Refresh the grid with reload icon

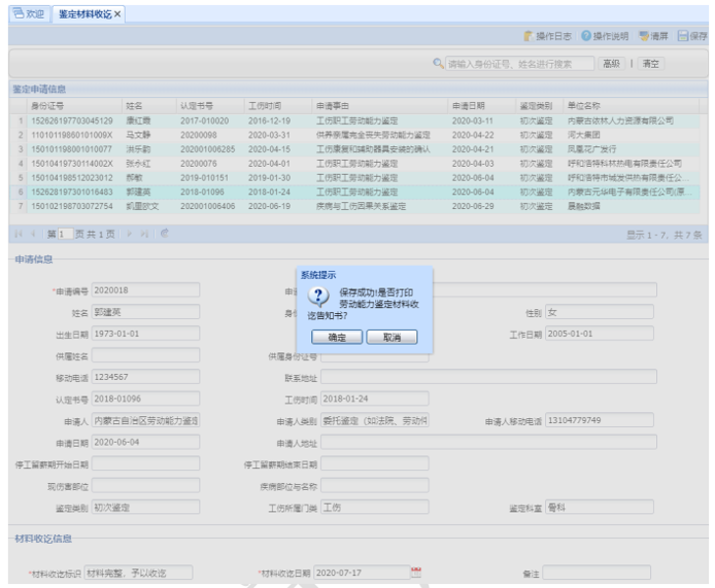tap(165, 234)
